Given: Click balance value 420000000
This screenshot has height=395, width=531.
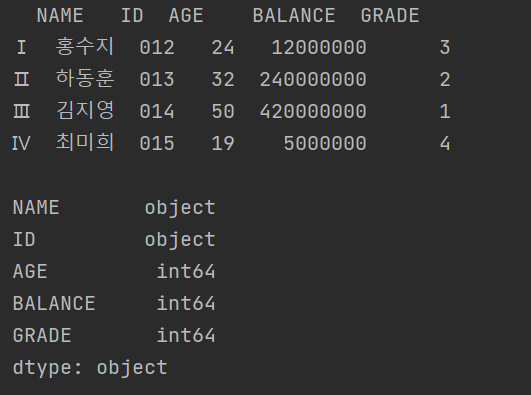Looking at the screenshot, I should coord(313,111).
